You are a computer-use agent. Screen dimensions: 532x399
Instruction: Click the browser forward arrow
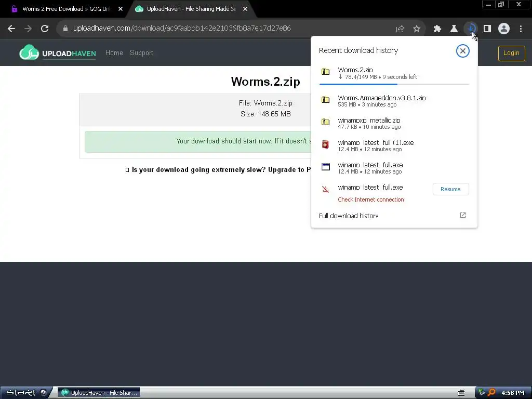[x=28, y=29]
